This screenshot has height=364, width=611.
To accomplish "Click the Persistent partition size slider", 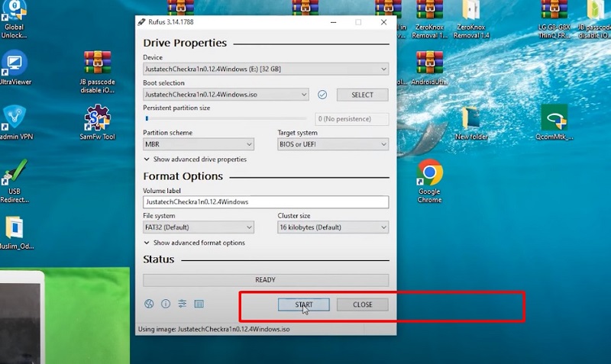I will 228,119.
